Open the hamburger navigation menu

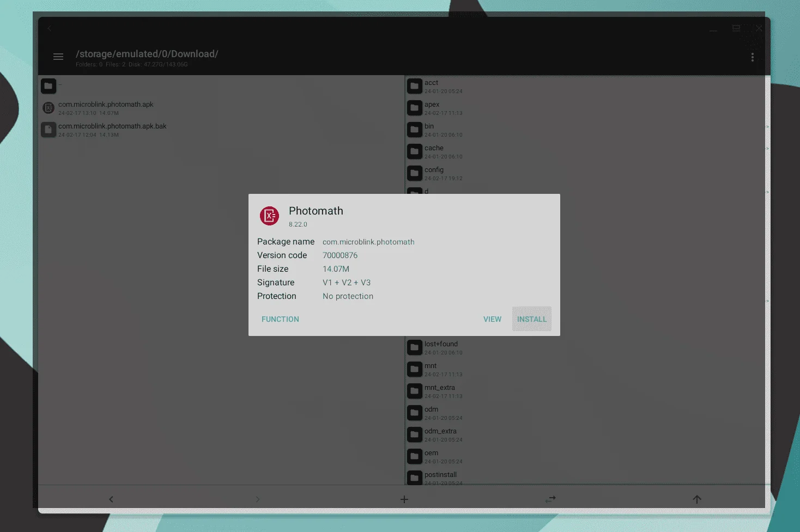58,57
